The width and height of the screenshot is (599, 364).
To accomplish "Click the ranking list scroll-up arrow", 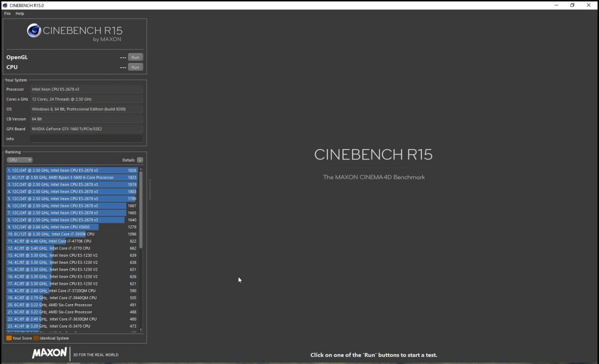I will 141,170.
